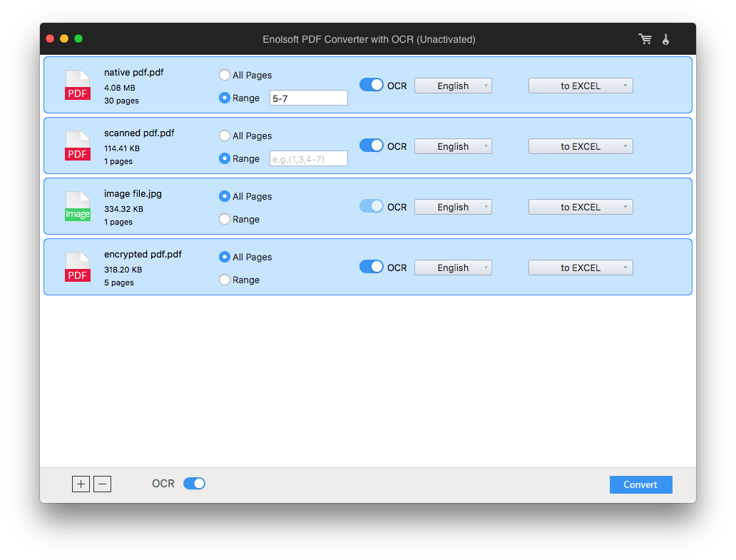Open to EXCEL format dropdown for native pdf.pdf
Screen dimensions: 736x560
pos(581,86)
